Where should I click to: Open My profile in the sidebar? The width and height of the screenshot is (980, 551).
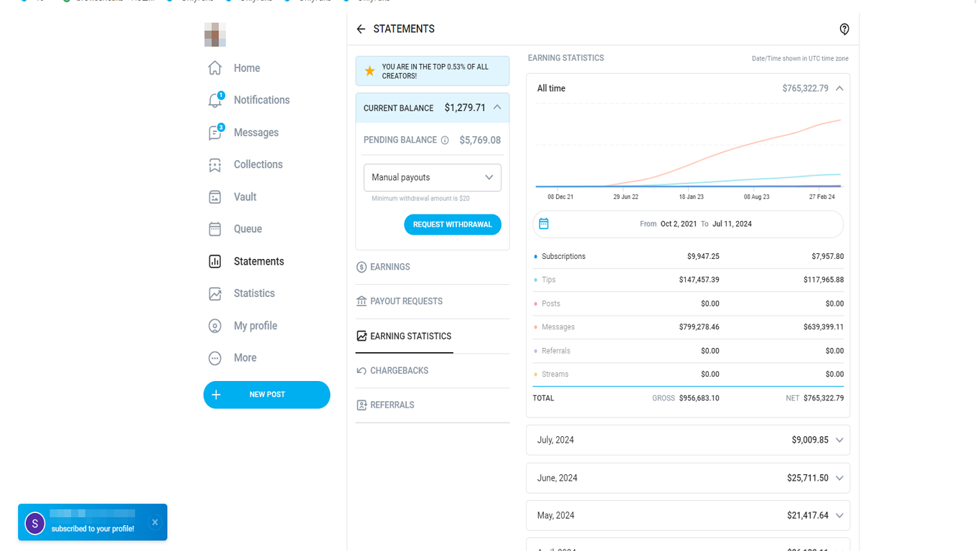click(242, 326)
